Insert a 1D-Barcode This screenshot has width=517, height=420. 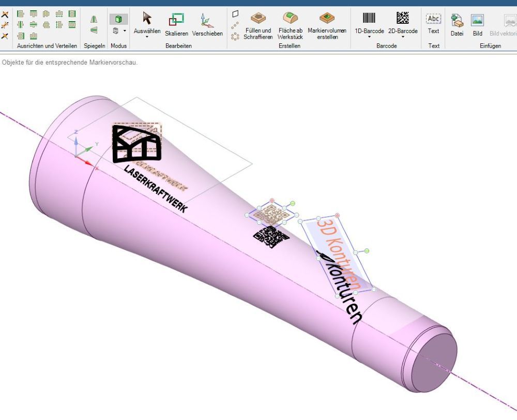(x=369, y=22)
